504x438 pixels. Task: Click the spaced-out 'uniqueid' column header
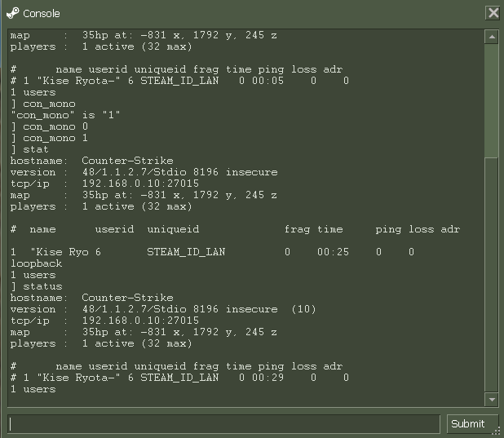(173, 229)
